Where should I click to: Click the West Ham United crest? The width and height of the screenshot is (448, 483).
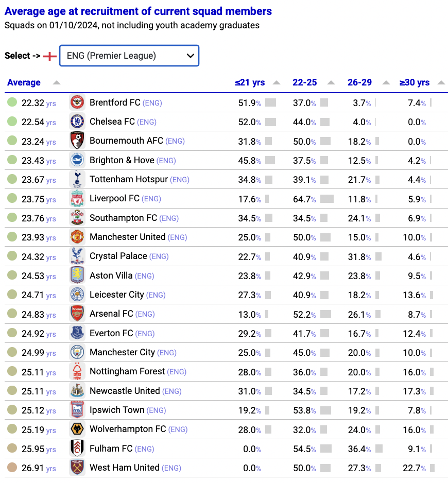pyautogui.click(x=77, y=468)
